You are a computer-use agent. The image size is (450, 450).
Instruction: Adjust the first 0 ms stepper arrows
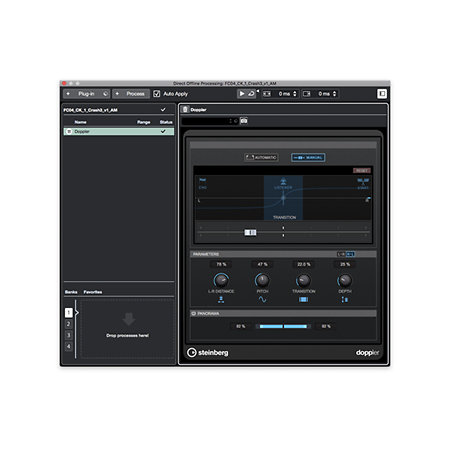tap(295, 94)
